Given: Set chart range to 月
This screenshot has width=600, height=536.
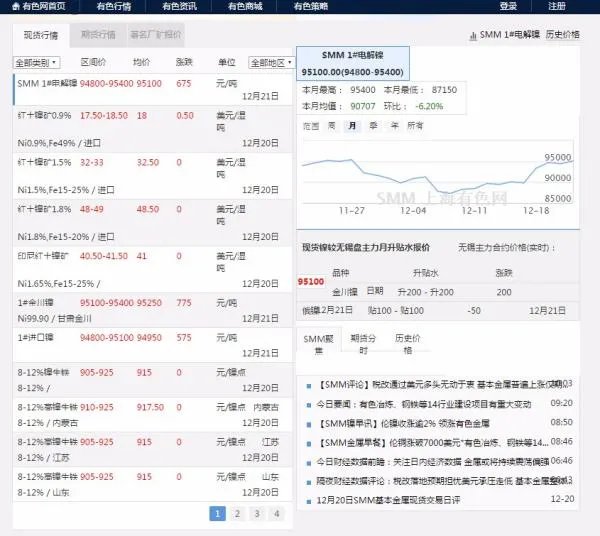Looking at the screenshot, I should coord(352,125).
